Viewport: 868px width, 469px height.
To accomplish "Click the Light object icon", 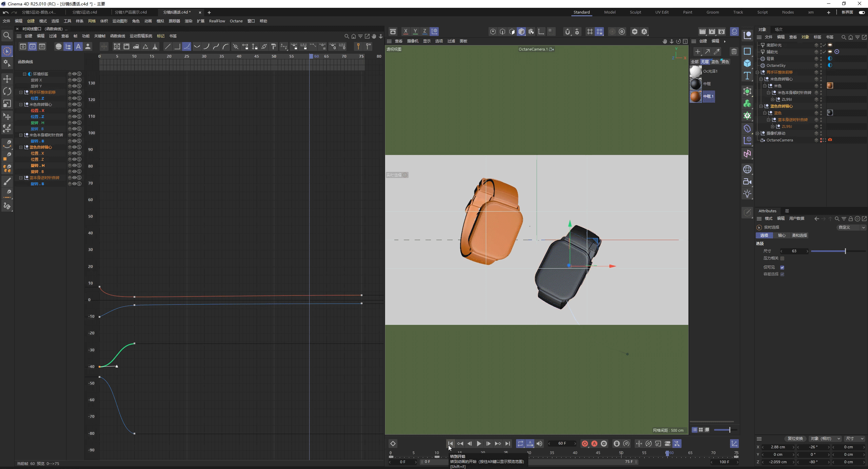I will [x=747, y=194].
